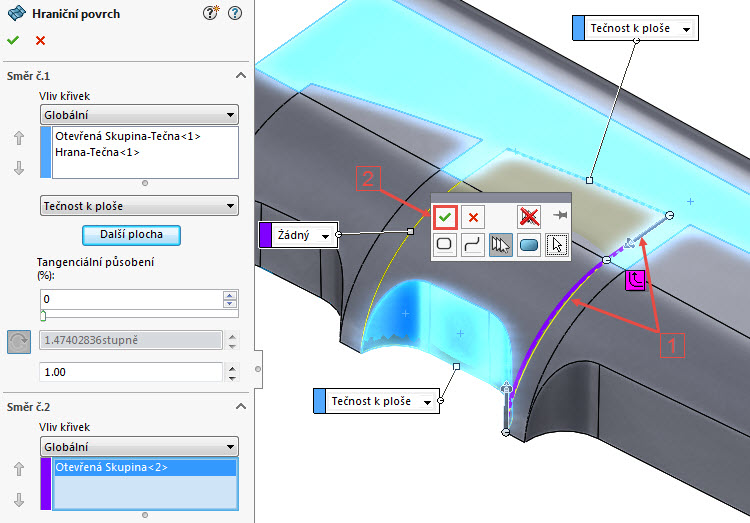750x523 pixels.
Task: Cancel selection with popup red X
Action: click(x=474, y=217)
